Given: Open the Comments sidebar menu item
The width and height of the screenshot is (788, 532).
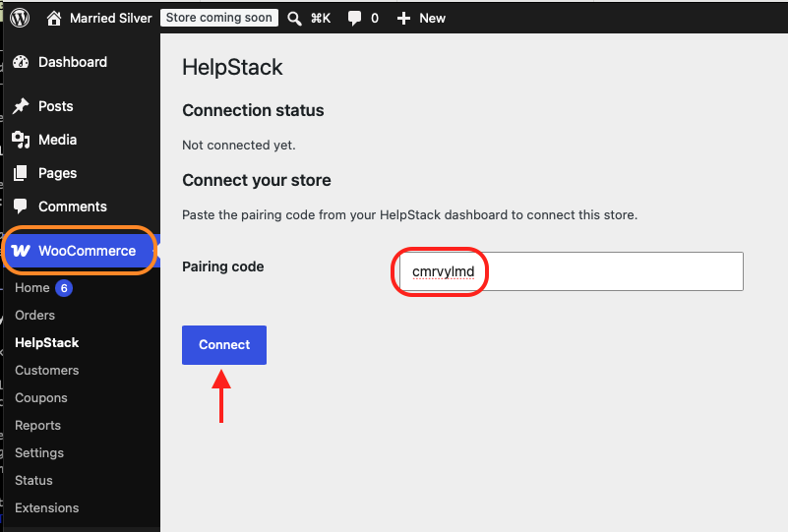Looking at the screenshot, I should pos(73,207).
